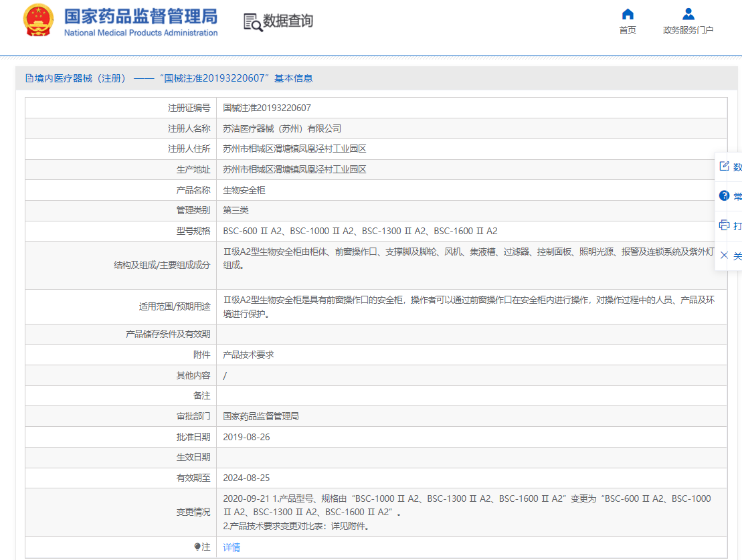Image resolution: width=742 pixels, height=560 pixels.
Task: Select registrant name 苏洁医疗器械（苏州）有限公司
Action: pyautogui.click(x=282, y=128)
